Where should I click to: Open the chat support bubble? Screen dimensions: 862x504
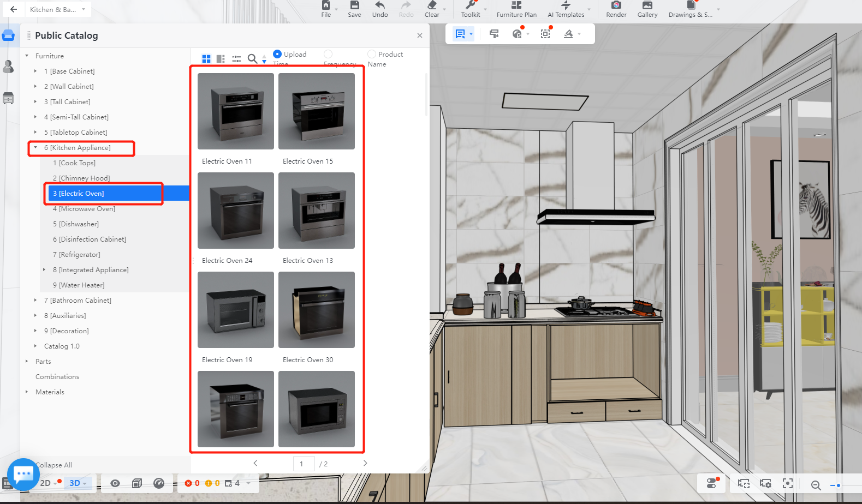[x=23, y=474]
